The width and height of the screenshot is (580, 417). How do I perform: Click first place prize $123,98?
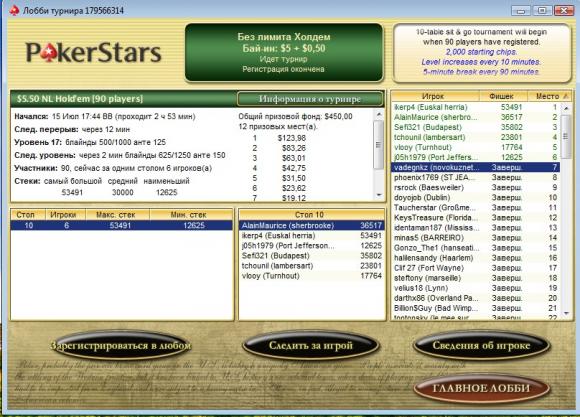pos(291,138)
